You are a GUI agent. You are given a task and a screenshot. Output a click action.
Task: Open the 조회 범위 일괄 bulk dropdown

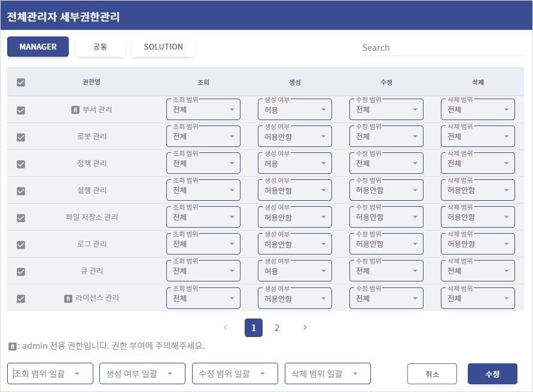[49, 373]
